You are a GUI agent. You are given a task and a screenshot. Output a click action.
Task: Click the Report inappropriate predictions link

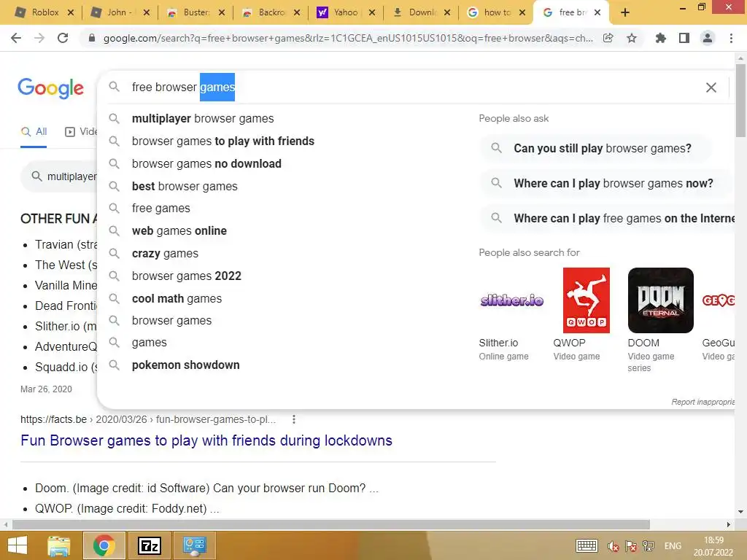[703, 402]
